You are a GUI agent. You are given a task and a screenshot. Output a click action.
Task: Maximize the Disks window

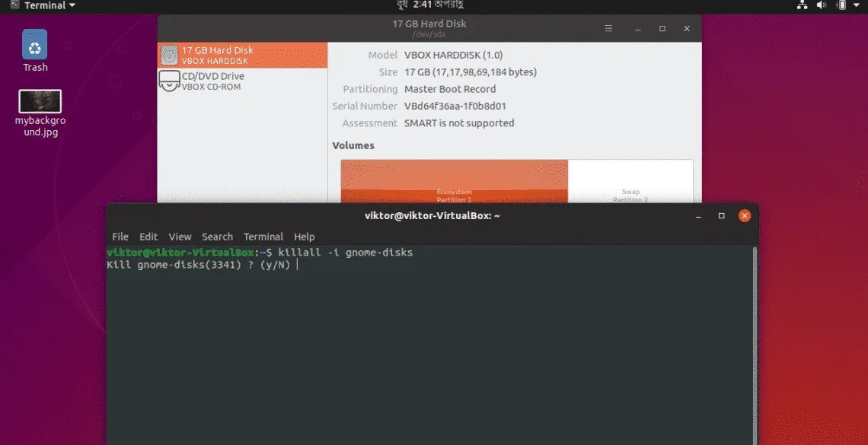662,29
